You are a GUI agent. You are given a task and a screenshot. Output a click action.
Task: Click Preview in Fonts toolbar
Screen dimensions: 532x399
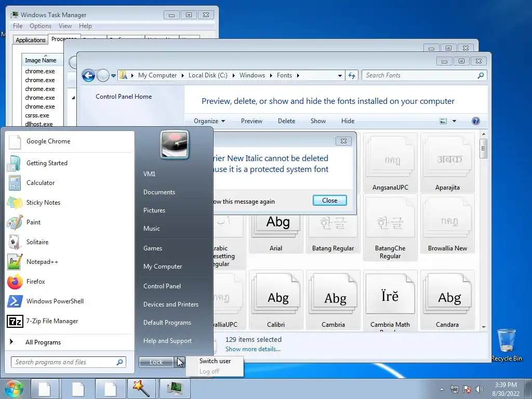[x=251, y=121]
